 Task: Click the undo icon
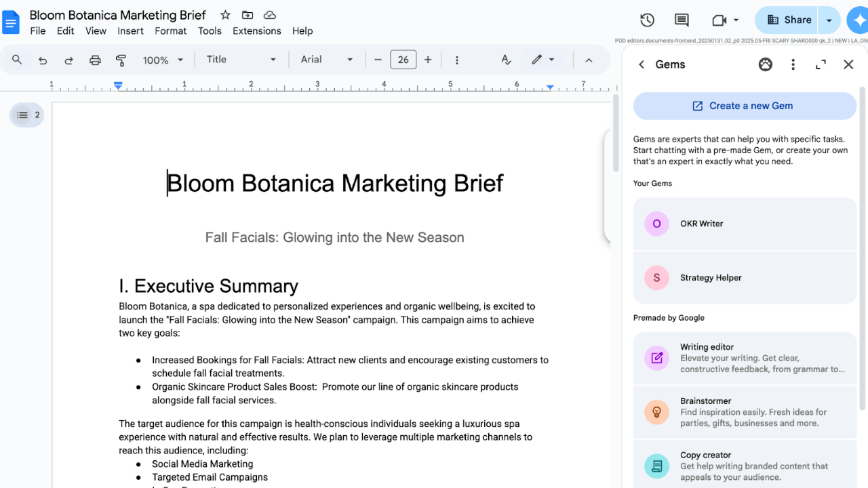pyautogui.click(x=42, y=60)
